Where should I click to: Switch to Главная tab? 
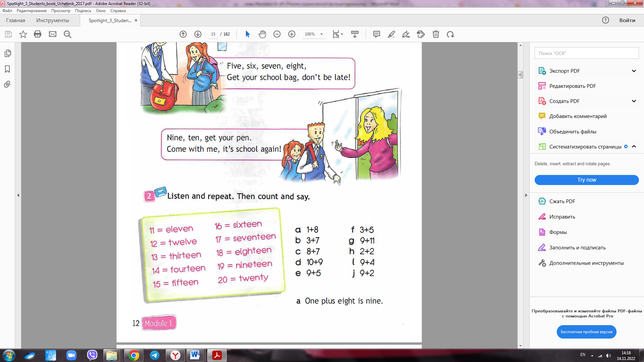(15, 20)
